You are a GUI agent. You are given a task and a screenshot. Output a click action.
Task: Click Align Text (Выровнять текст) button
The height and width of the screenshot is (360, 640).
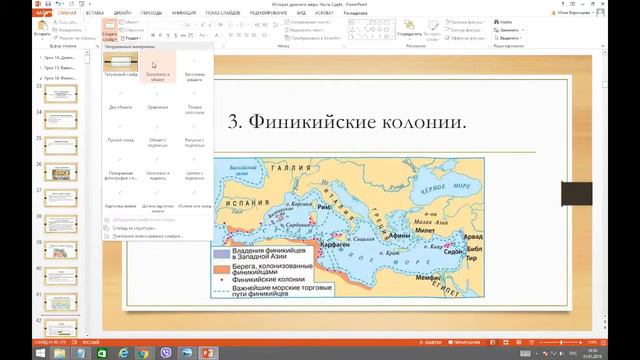coord(306,30)
